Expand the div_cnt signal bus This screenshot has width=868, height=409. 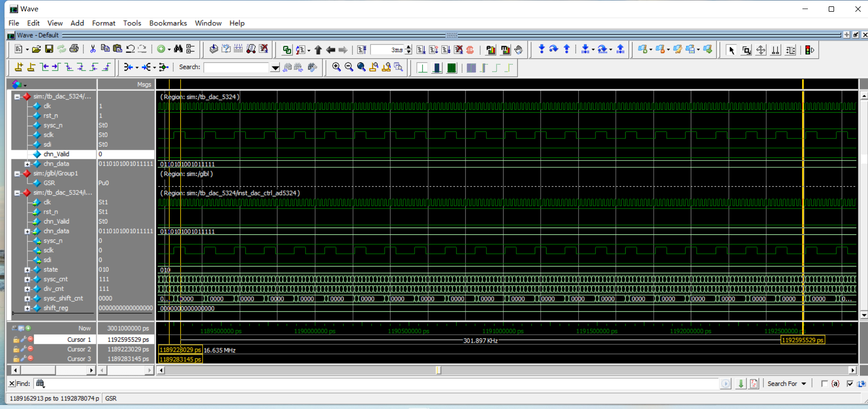click(x=27, y=289)
